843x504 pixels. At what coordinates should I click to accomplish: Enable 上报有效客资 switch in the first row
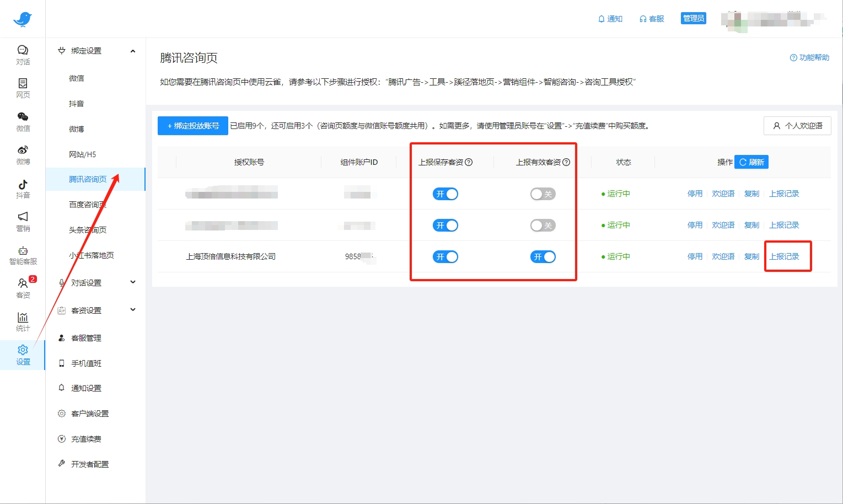point(543,194)
